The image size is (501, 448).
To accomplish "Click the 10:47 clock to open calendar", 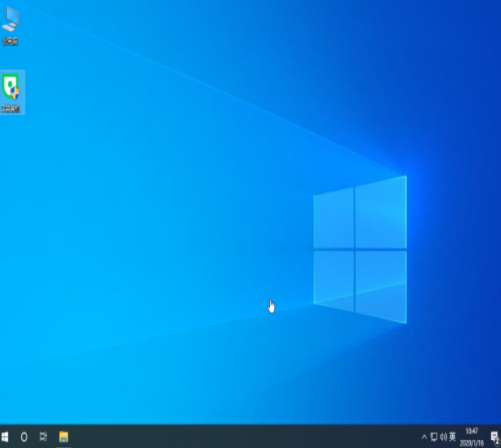I will click(x=472, y=431).
